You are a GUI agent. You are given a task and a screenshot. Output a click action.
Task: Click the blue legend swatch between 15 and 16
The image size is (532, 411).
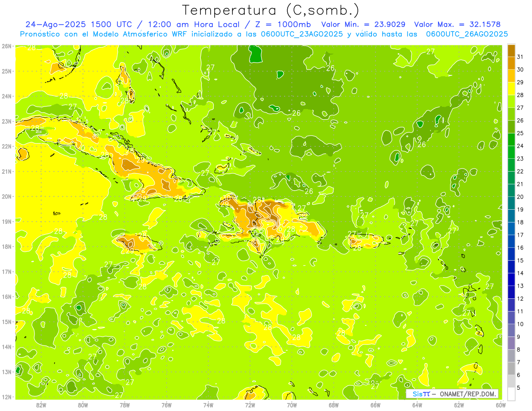pos(511,254)
